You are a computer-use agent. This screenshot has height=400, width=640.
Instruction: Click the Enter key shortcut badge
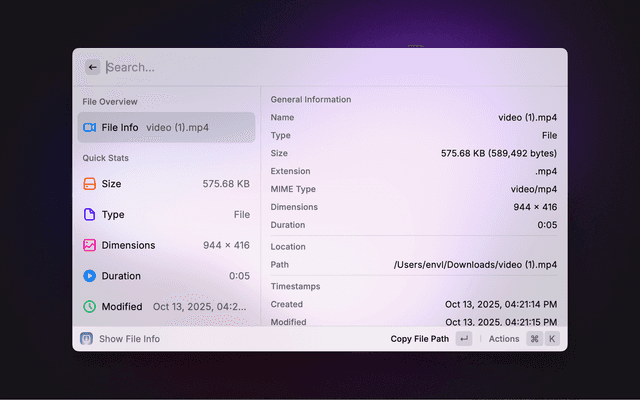[463, 339]
